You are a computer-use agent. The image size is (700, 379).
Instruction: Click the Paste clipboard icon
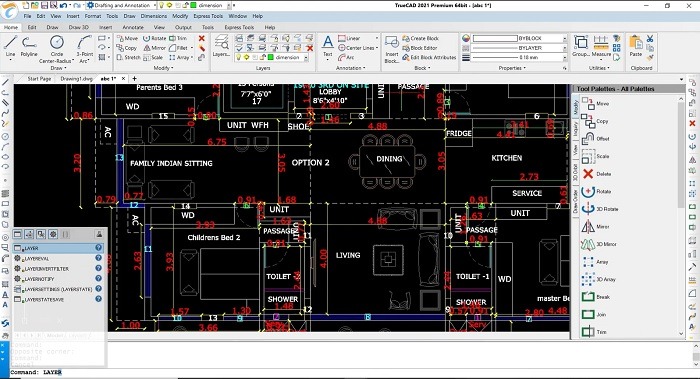(x=636, y=46)
